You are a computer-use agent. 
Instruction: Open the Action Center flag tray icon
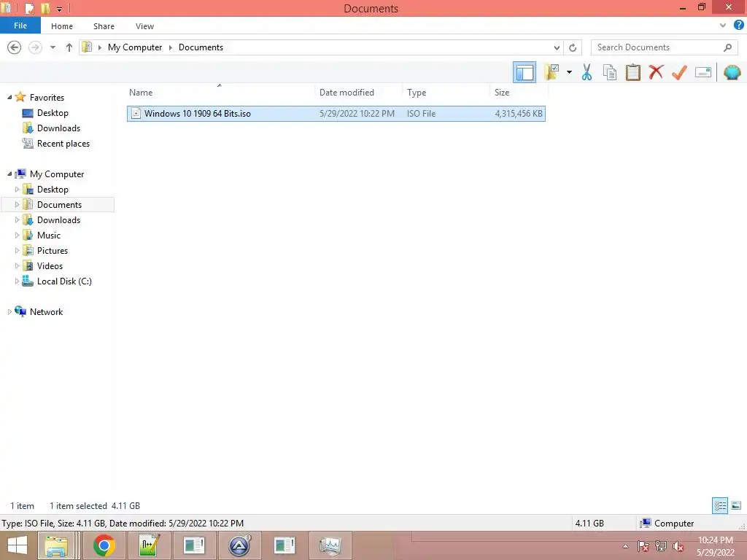[643, 546]
